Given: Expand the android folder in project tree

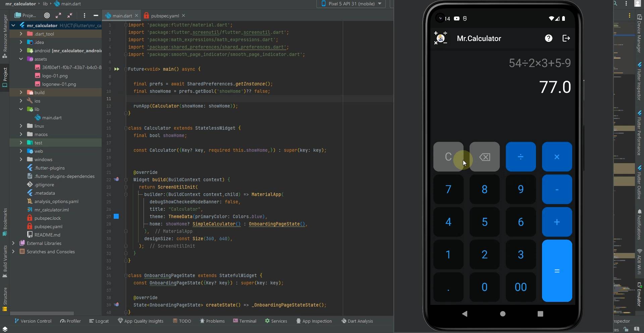Looking at the screenshot, I should (21, 51).
